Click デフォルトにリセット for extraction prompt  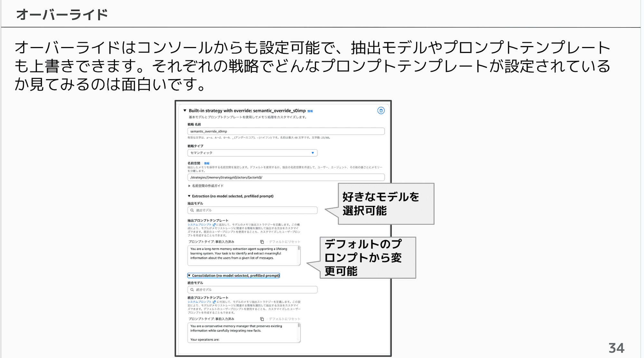[x=284, y=242]
